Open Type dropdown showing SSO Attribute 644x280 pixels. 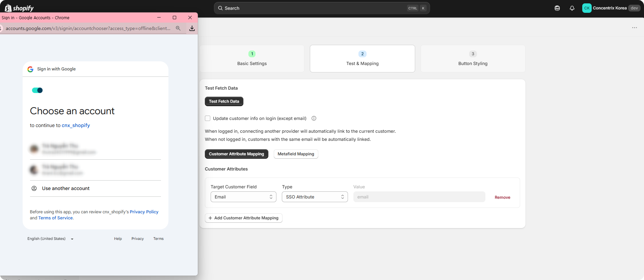click(315, 197)
